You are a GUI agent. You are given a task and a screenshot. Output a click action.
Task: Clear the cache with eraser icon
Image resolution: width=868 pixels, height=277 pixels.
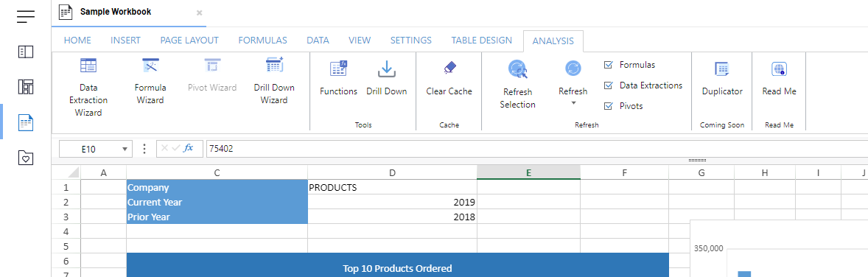coord(449,68)
